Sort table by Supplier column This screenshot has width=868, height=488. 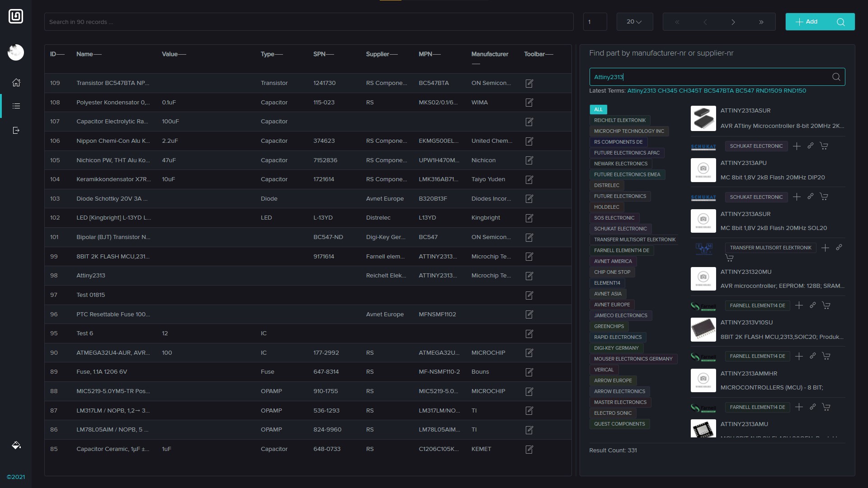[x=382, y=54]
